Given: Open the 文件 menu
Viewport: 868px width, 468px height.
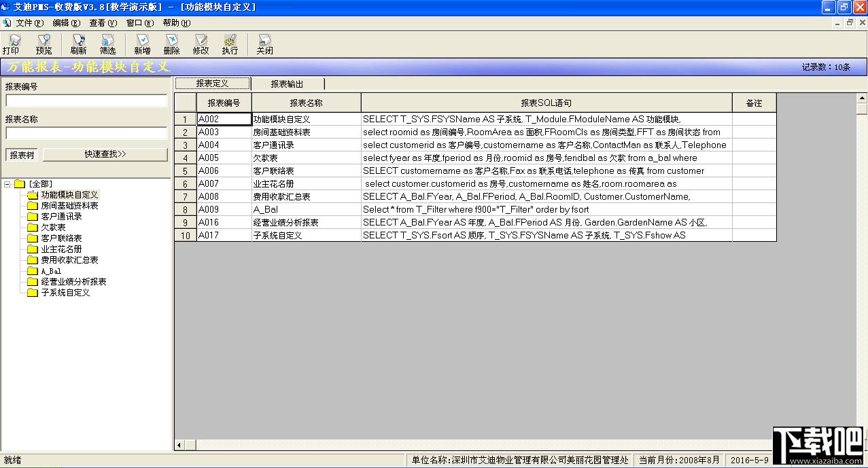Looking at the screenshot, I should pyautogui.click(x=29, y=23).
